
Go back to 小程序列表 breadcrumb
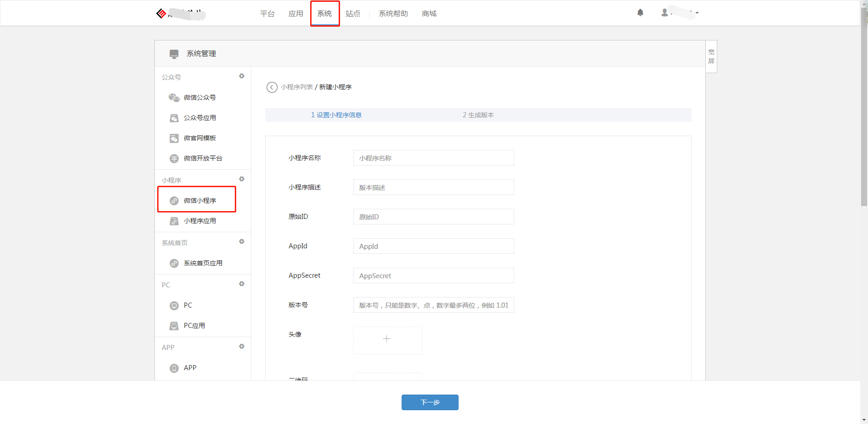pos(297,87)
